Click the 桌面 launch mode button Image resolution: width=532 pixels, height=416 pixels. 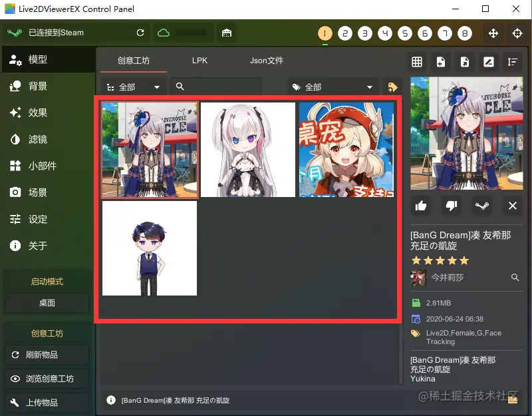pos(47,303)
